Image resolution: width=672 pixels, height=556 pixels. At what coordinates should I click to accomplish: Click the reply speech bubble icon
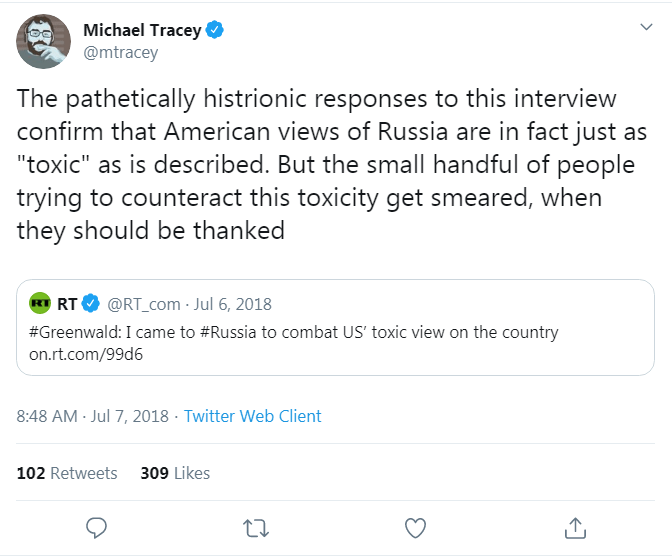tap(97, 526)
